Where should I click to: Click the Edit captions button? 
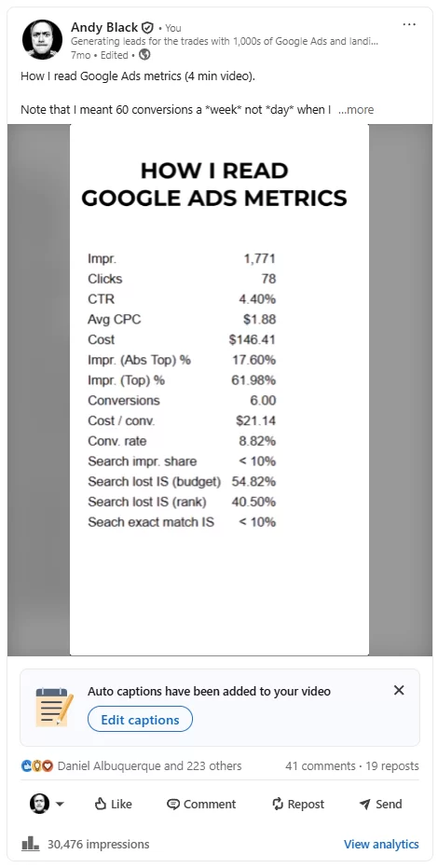click(x=140, y=720)
